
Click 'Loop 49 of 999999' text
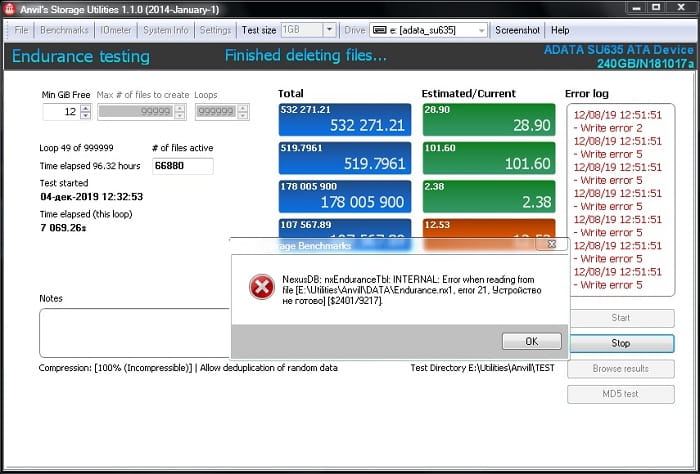point(76,148)
